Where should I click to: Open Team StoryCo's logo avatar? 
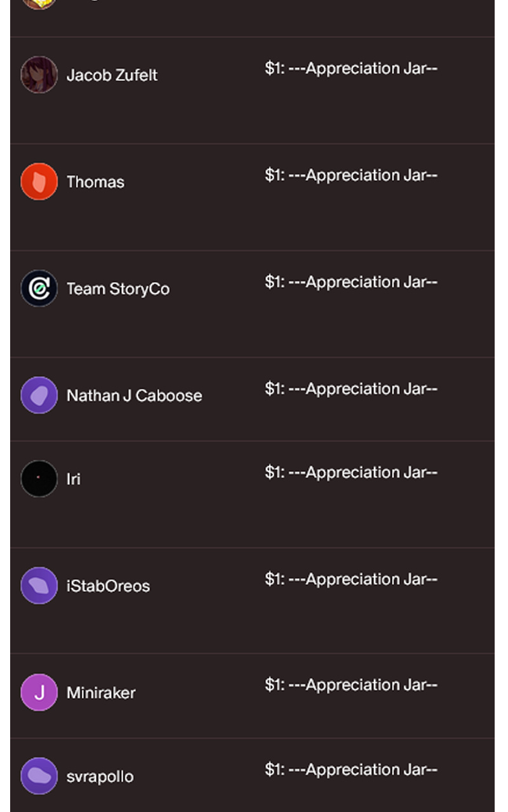click(x=39, y=288)
